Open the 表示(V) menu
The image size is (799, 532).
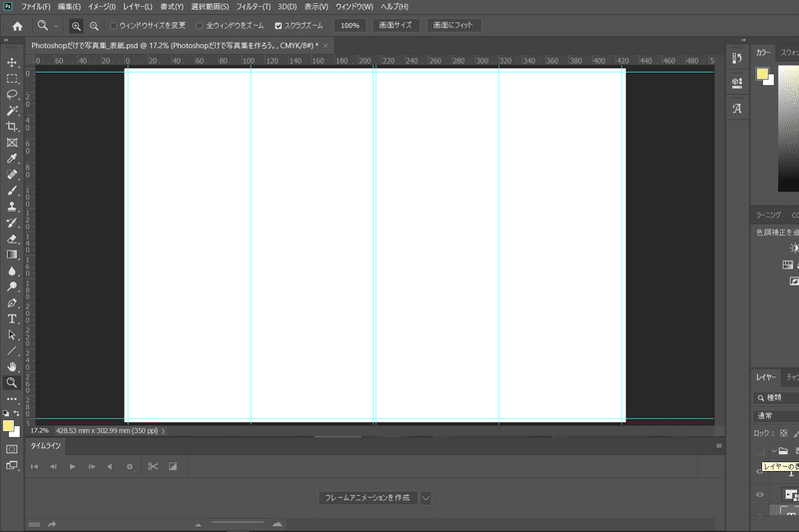317,7
